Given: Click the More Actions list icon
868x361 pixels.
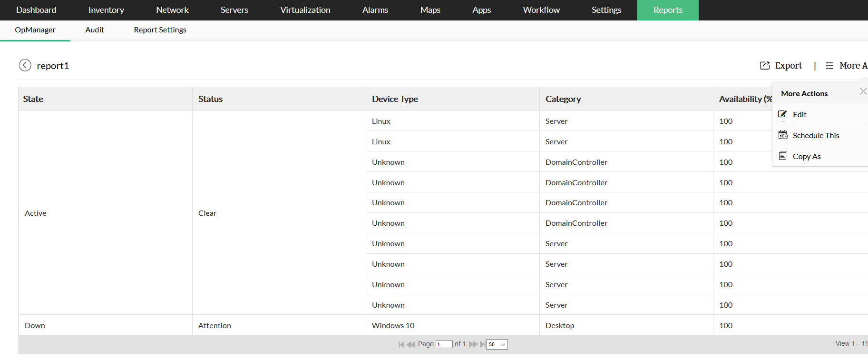Looking at the screenshot, I should coord(829,66).
